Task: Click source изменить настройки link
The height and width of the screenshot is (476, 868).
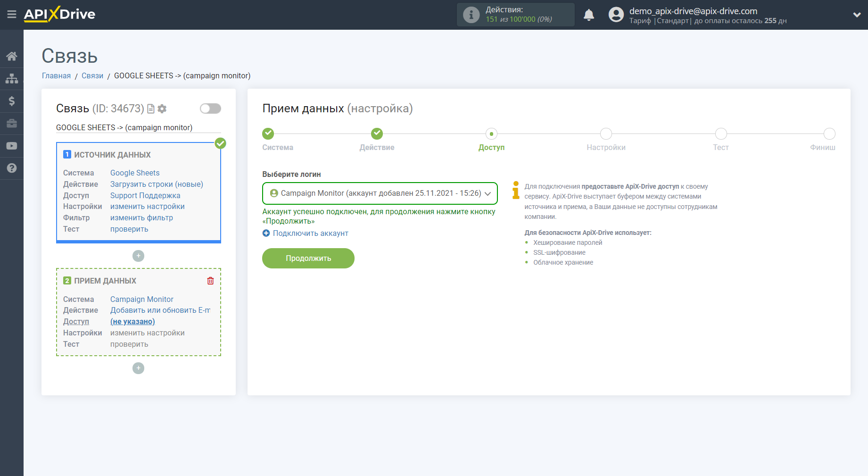Action: point(148,206)
